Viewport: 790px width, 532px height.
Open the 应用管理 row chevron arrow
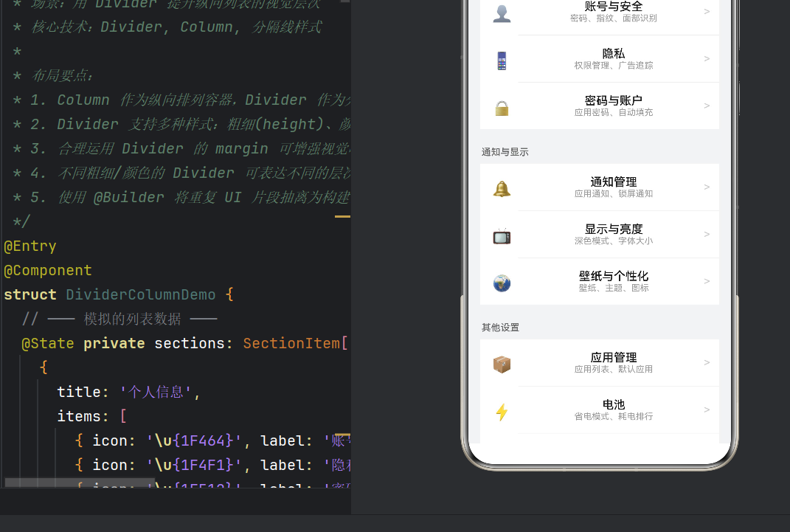tap(707, 362)
